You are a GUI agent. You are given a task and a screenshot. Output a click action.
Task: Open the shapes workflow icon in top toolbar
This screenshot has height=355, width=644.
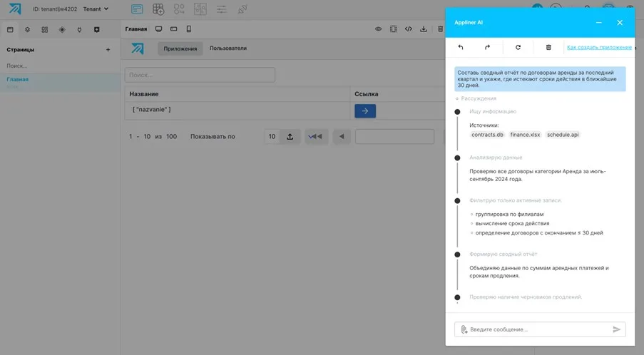point(179,9)
